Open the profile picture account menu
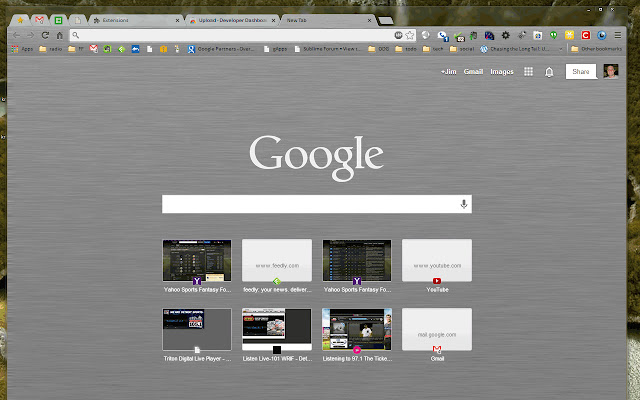Image resolution: width=640 pixels, height=400 pixels. (x=611, y=71)
